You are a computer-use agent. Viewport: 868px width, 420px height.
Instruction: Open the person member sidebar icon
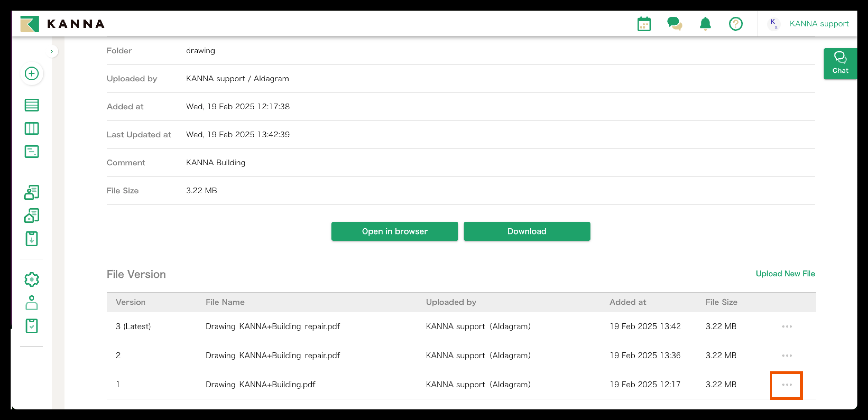[x=32, y=303]
